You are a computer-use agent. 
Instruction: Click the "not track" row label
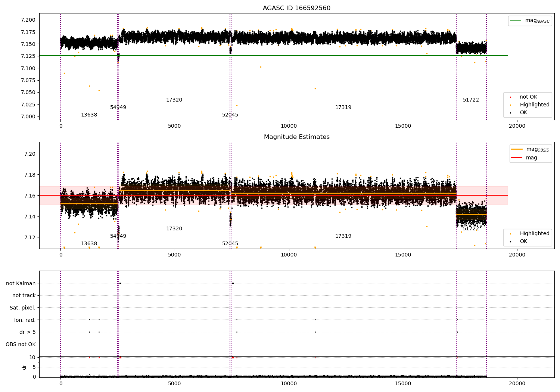coord(24,296)
